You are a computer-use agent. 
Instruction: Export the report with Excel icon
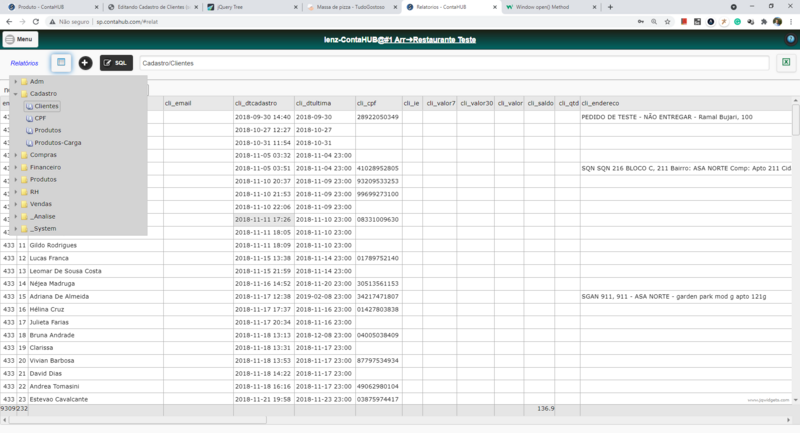(786, 62)
